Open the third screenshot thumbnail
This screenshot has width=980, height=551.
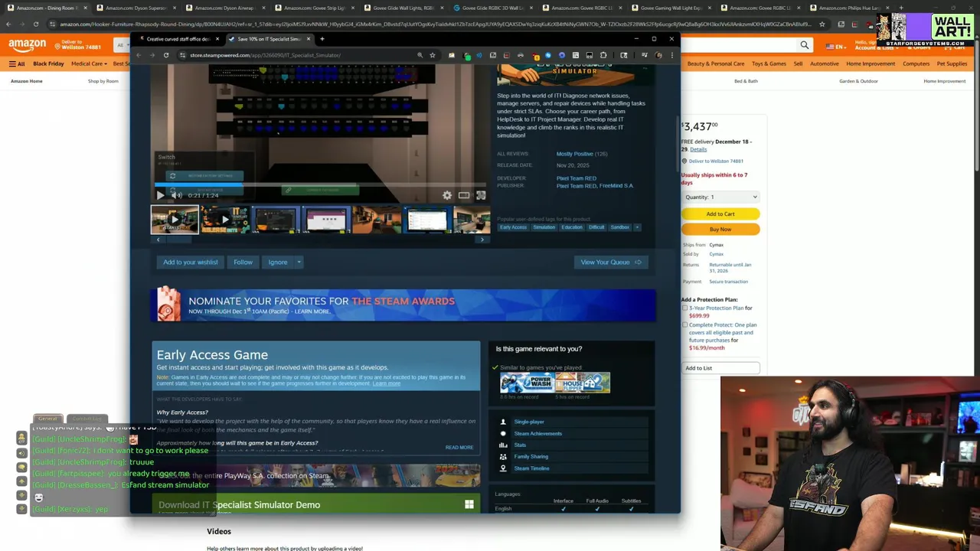click(275, 220)
